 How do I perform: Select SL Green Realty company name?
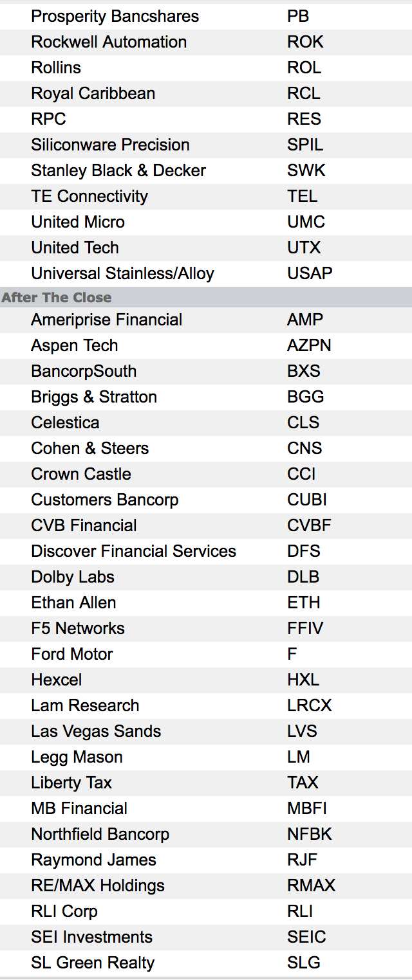[x=93, y=963]
